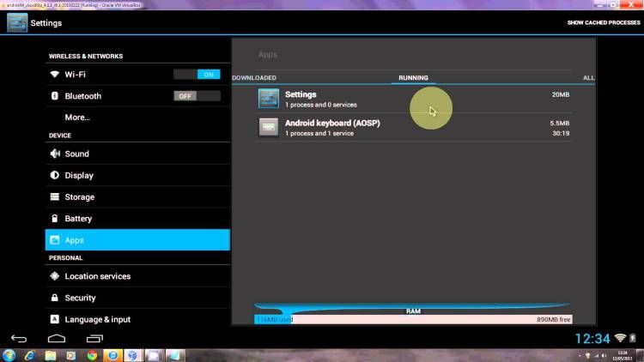
Task: Open Storage settings icon
Action: pos(55,196)
